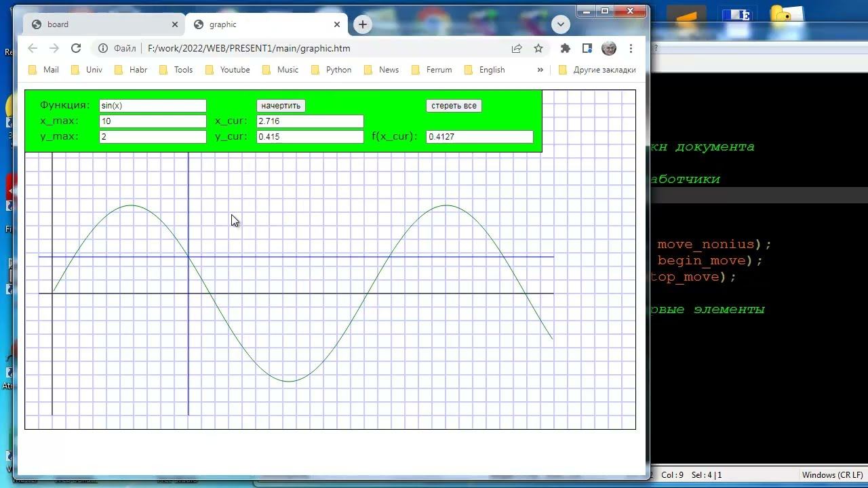This screenshot has height=488, width=868.
Task: Open Chrome three-dot menu
Action: (x=631, y=48)
